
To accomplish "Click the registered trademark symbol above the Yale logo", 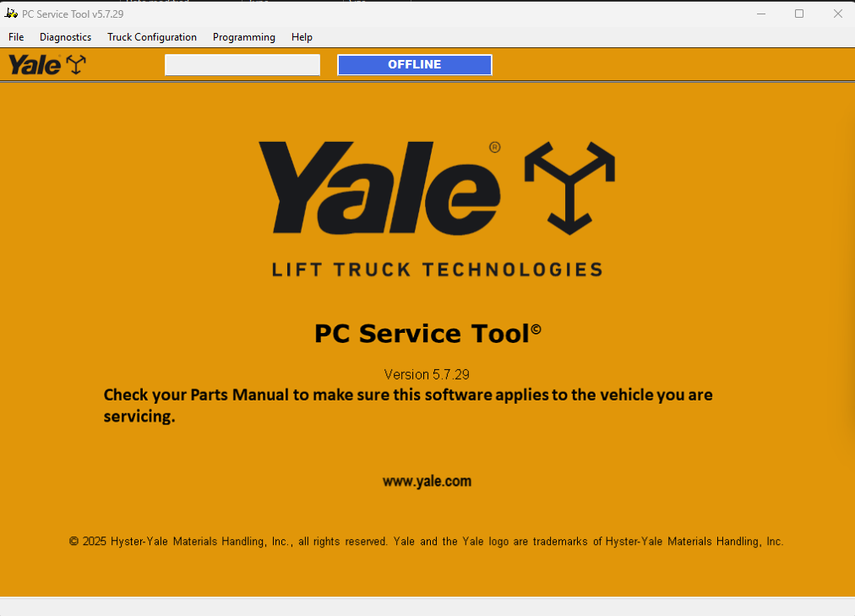I will tap(495, 146).
